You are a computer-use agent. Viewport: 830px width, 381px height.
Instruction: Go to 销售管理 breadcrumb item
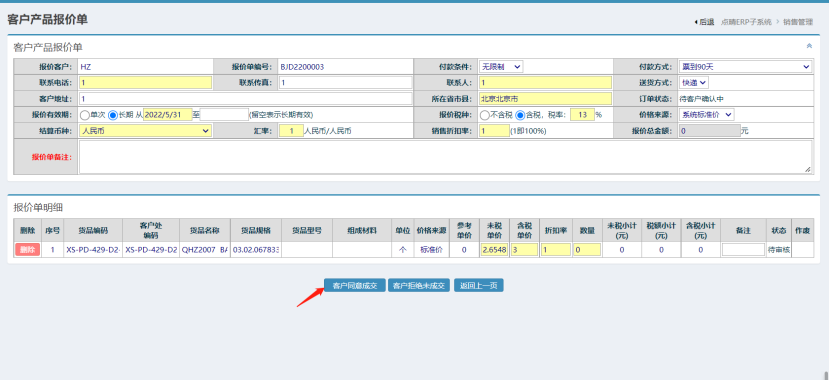[798, 22]
